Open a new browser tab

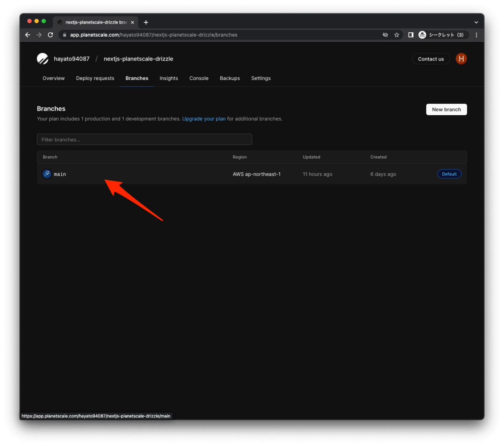tap(146, 22)
